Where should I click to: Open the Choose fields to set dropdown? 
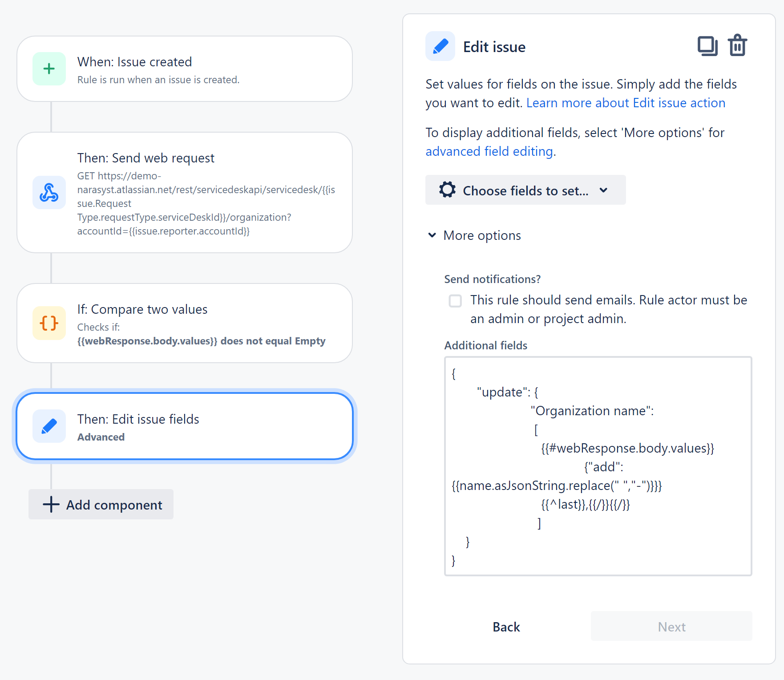525,190
